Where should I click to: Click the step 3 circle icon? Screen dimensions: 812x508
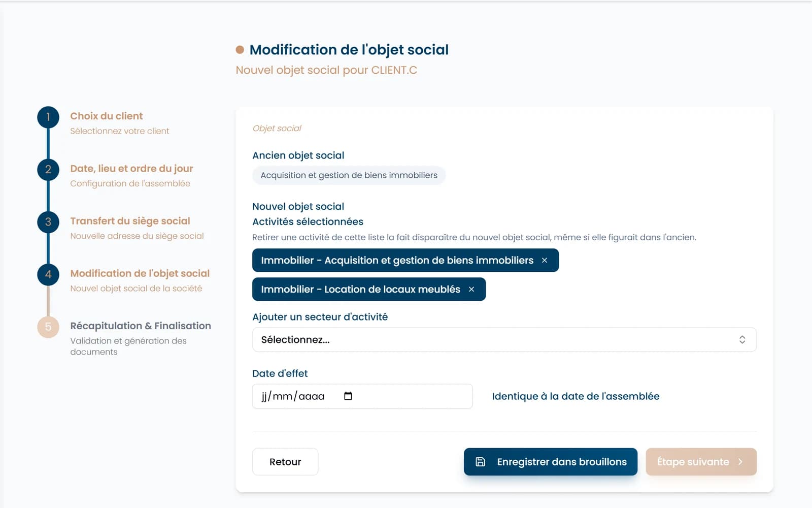tap(48, 222)
